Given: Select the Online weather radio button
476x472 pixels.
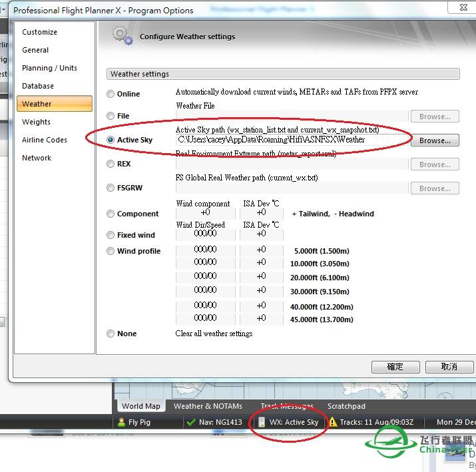Looking at the screenshot, I should (x=111, y=94).
